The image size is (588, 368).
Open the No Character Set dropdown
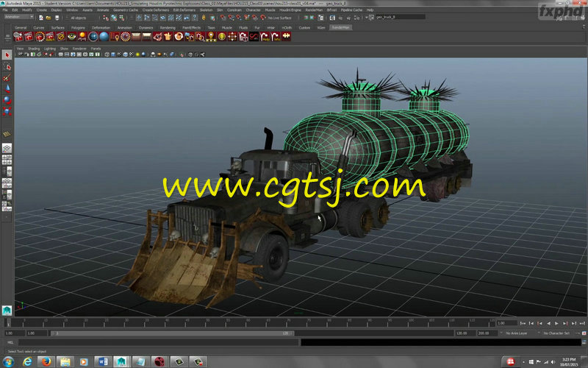coord(556,333)
